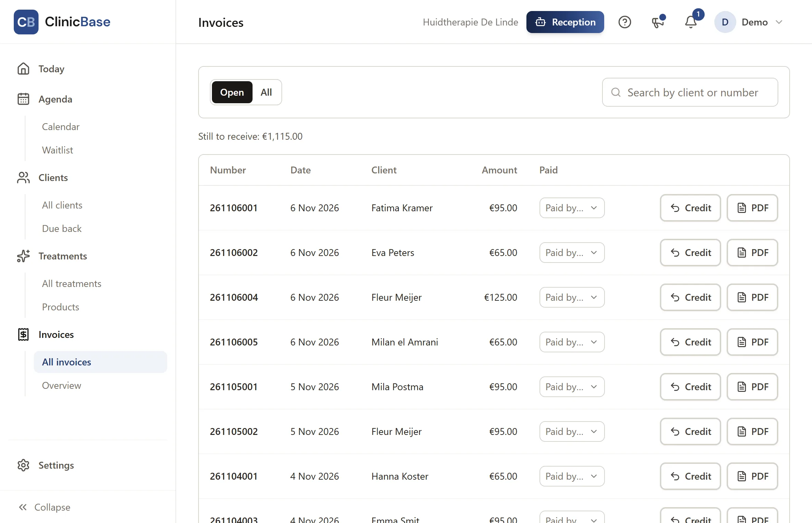Credit Mila Postma's invoice
This screenshot has height=523, width=812.
click(690, 387)
